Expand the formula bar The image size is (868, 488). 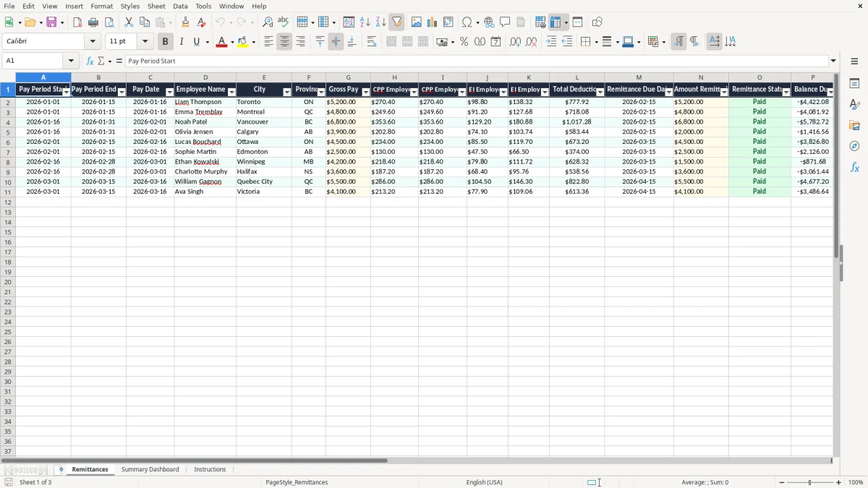[833, 61]
